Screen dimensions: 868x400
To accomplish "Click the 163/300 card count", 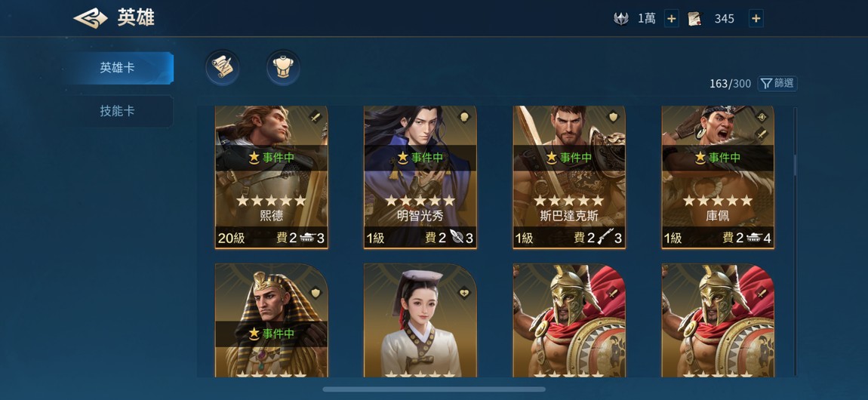I will [x=730, y=84].
